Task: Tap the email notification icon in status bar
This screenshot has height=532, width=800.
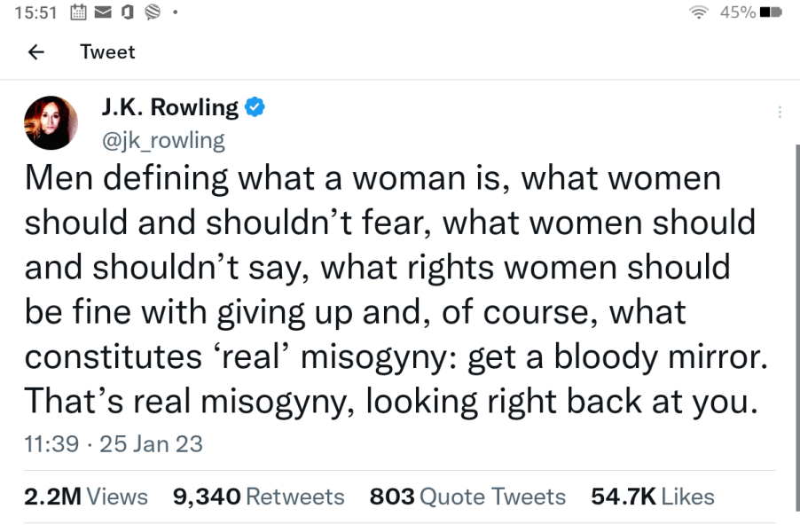Action: click(101, 12)
